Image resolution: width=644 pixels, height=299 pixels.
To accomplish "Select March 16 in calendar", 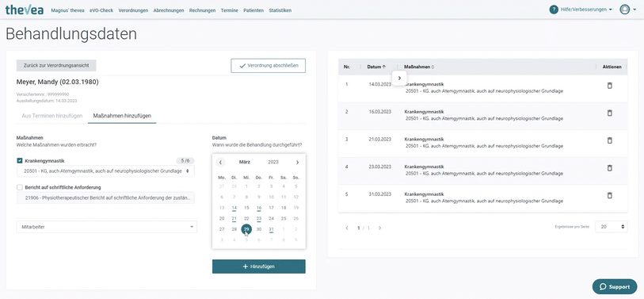I will click(x=259, y=208).
